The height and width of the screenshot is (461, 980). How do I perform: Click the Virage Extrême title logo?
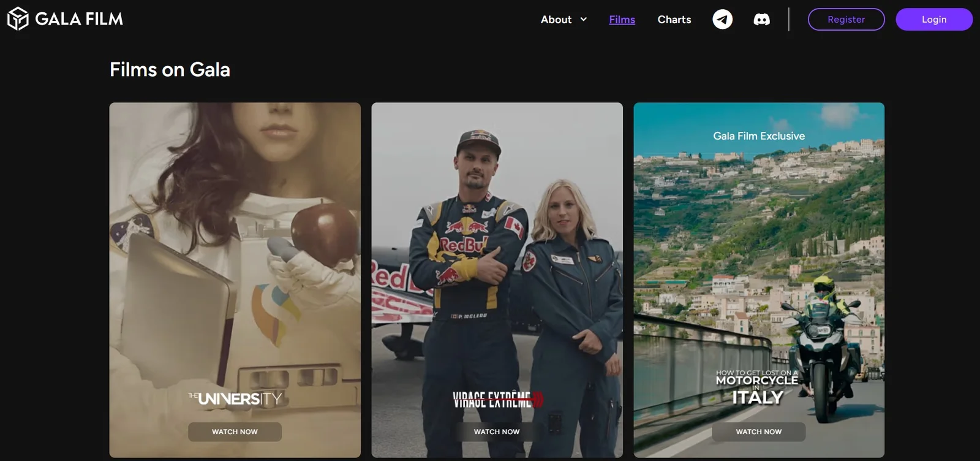point(498,400)
